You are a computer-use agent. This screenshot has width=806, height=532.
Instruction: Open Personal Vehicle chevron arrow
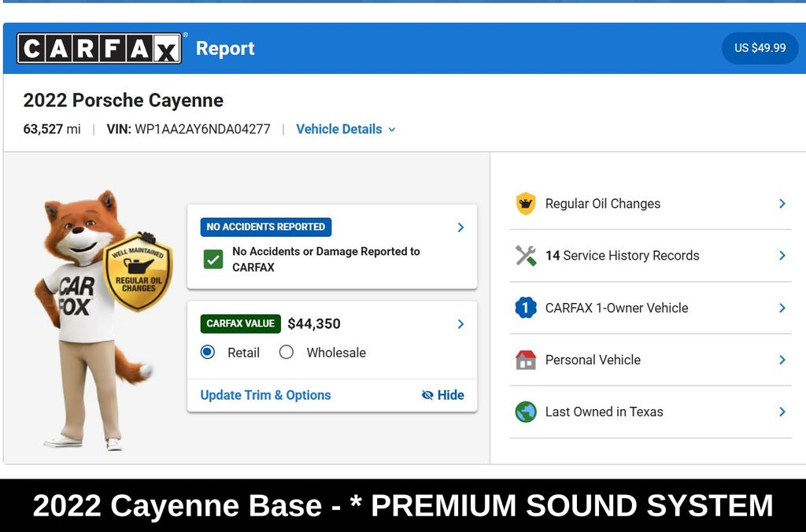[x=782, y=360]
